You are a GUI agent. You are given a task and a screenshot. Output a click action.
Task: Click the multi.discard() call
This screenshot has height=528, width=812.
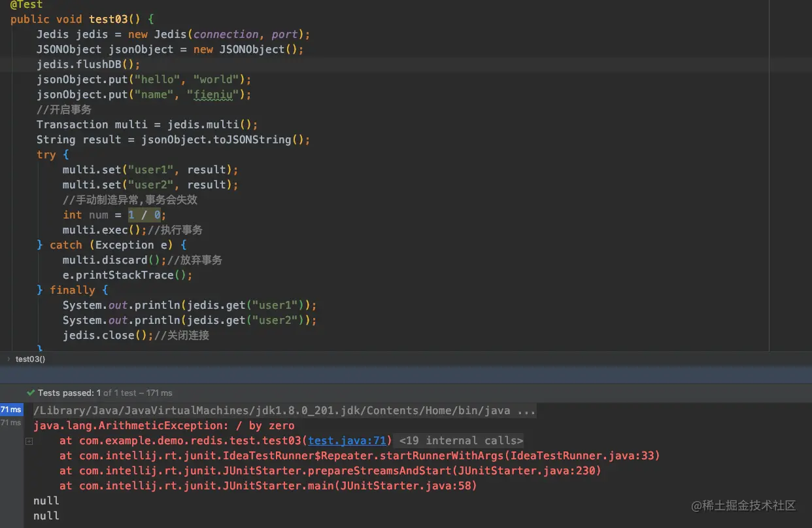click(114, 260)
